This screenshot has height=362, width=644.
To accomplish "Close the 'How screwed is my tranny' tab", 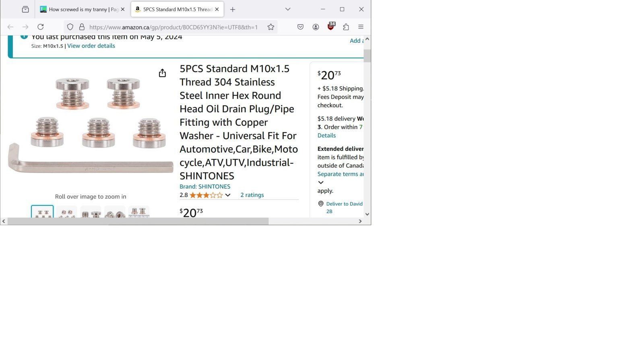I will point(123,9).
